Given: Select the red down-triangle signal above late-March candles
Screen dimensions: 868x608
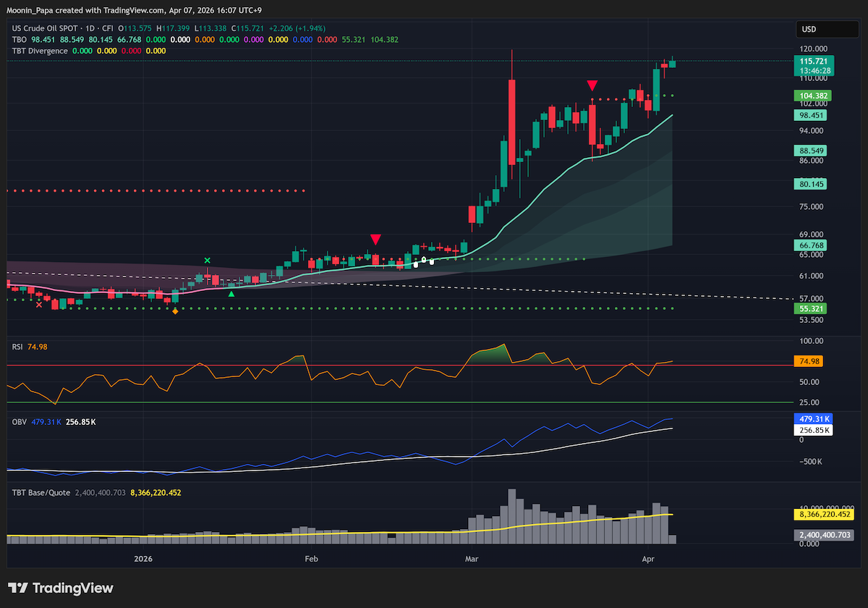Looking at the screenshot, I should (592, 85).
